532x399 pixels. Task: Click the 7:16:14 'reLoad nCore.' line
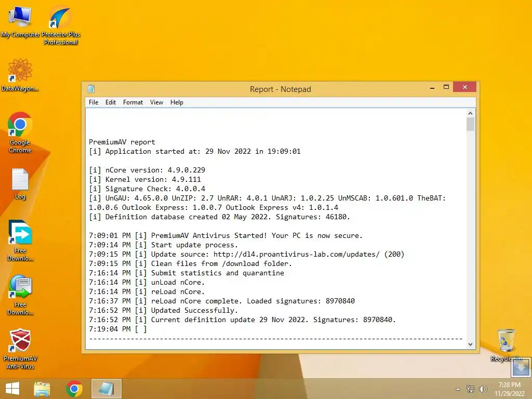pos(147,291)
